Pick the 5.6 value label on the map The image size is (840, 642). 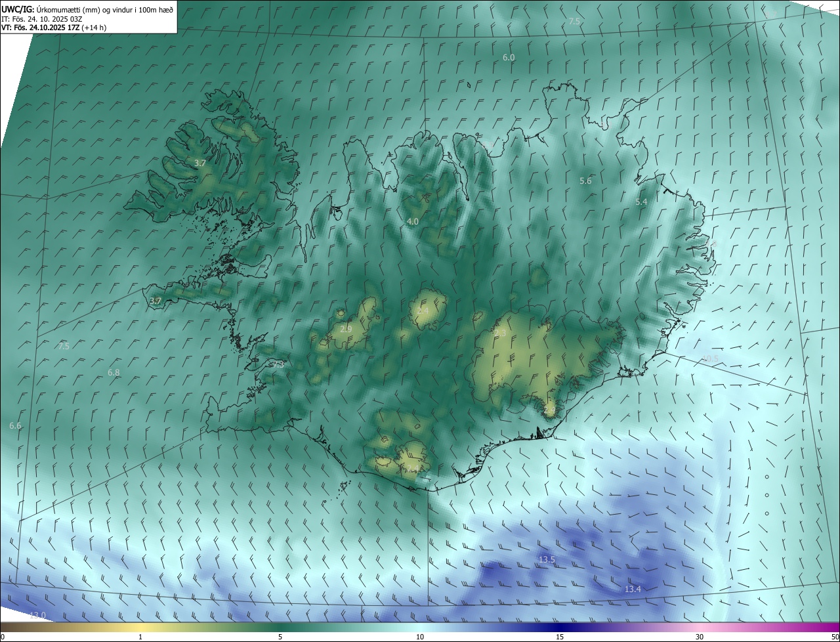pos(585,181)
